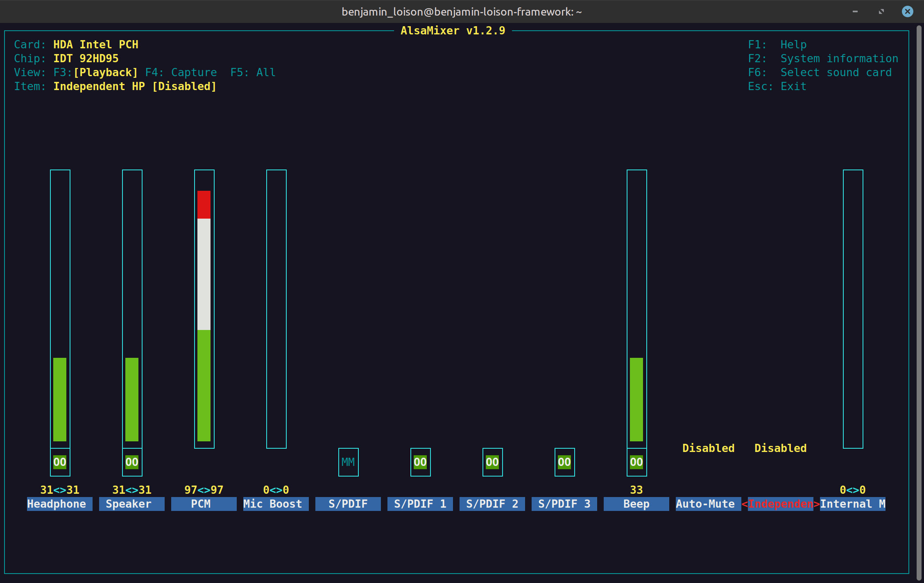The image size is (924, 583).
Task: Toggle the Headphone mute box
Action: coord(60,462)
